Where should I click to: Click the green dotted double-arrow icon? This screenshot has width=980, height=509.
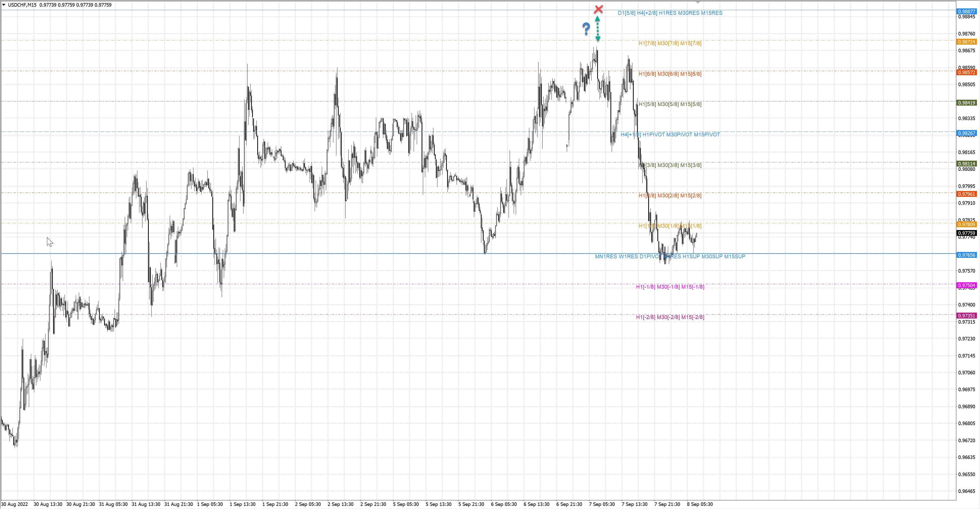pos(598,29)
